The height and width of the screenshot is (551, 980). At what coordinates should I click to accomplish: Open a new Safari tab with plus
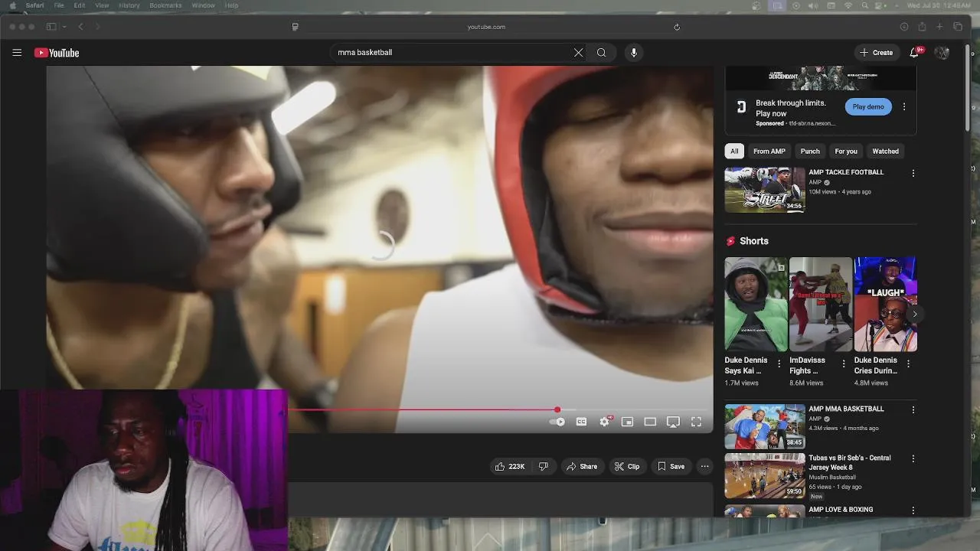coord(939,27)
